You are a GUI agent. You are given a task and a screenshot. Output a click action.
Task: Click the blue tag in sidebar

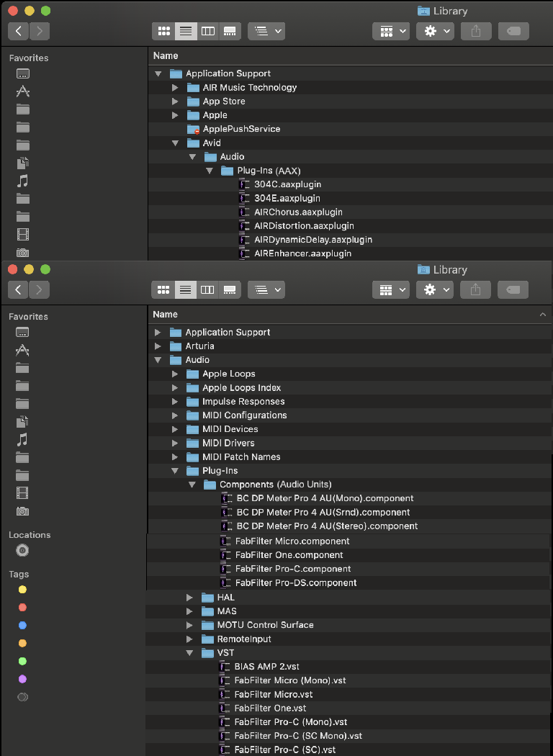22,626
